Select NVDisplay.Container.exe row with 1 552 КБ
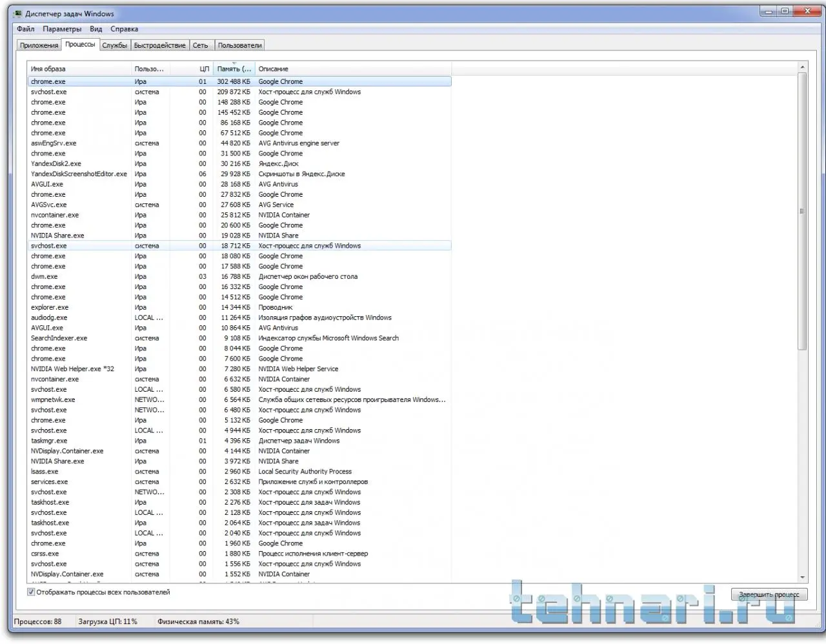This screenshot has width=826, height=644. click(x=239, y=574)
